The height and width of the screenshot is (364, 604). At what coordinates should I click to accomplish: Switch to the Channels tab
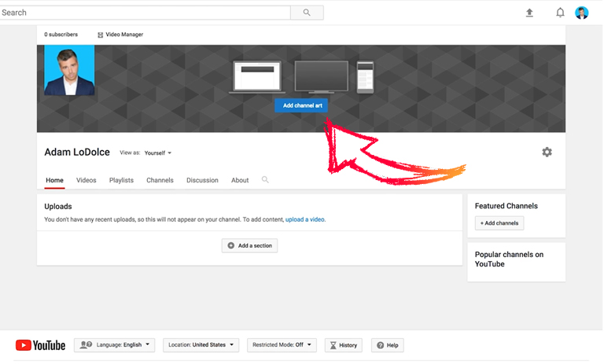pos(160,180)
